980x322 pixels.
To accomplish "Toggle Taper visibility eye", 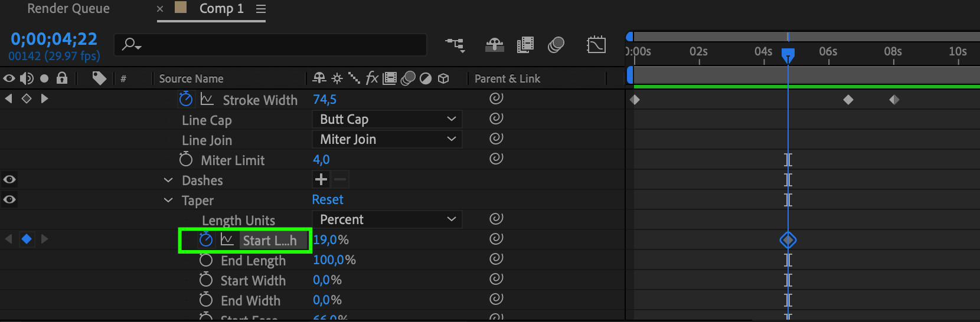I will [9, 199].
